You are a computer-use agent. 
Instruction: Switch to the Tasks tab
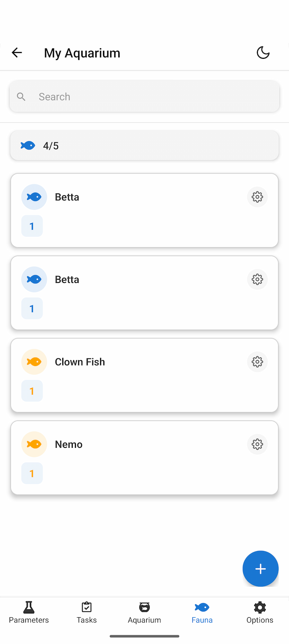tap(86, 612)
